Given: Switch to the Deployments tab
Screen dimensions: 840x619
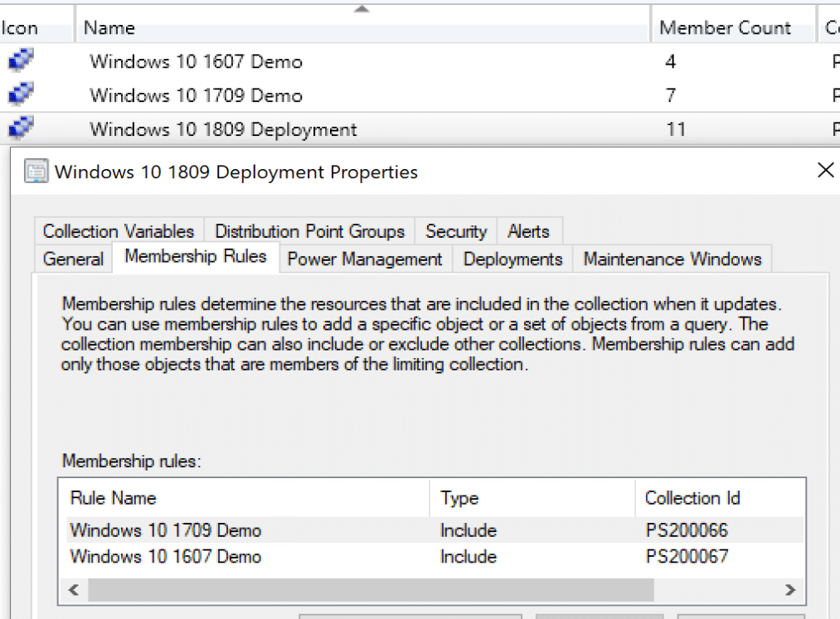Looking at the screenshot, I should tap(512, 259).
